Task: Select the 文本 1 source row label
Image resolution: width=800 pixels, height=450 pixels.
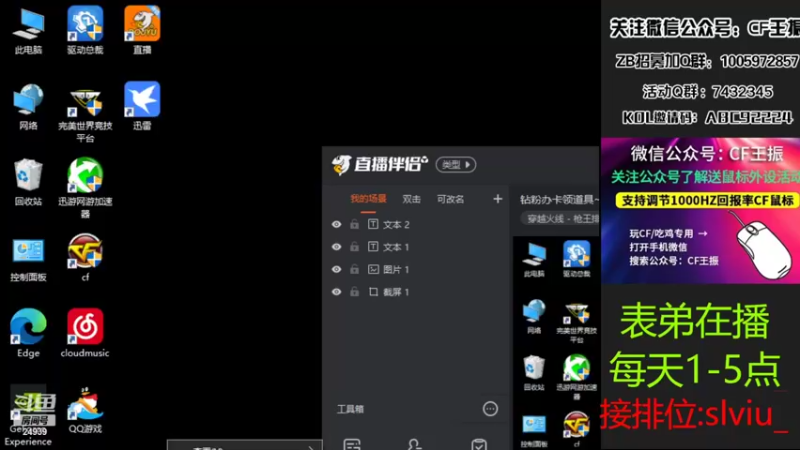Action: pyautogui.click(x=396, y=247)
